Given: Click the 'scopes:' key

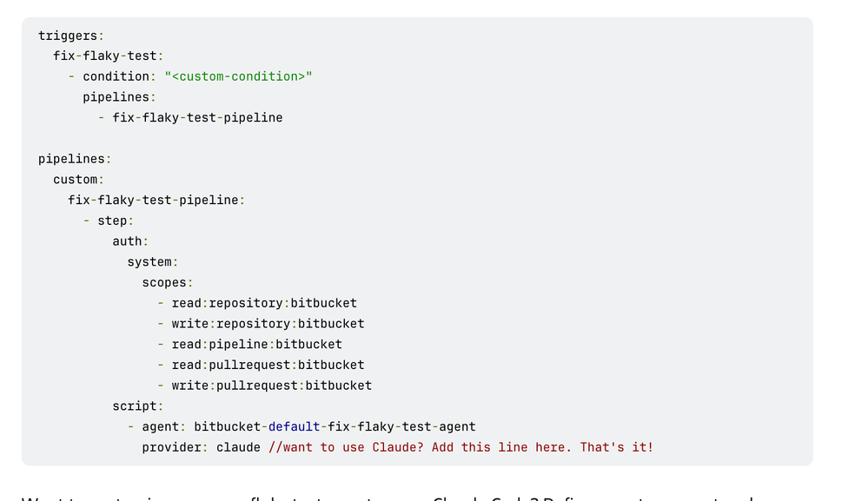Looking at the screenshot, I should (167, 282).
